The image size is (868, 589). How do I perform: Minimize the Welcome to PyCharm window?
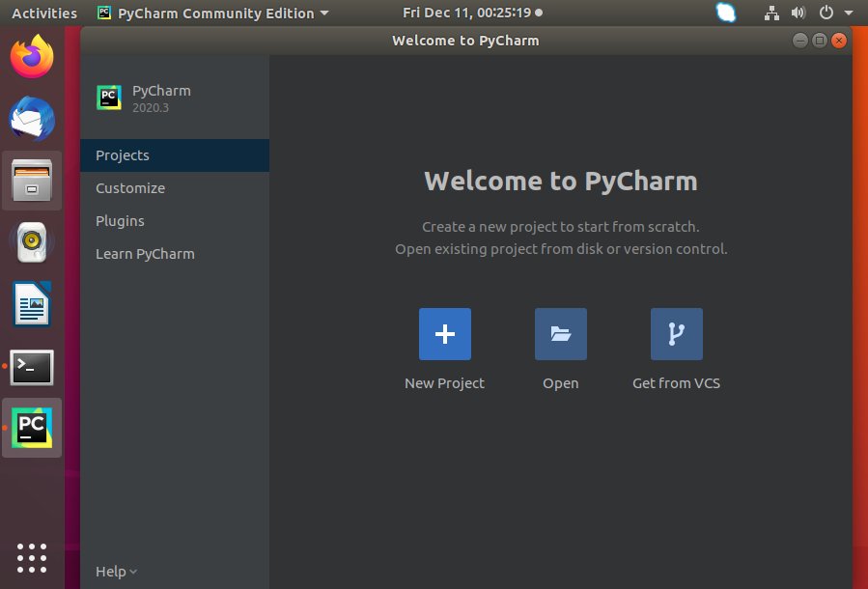point(799,41)
